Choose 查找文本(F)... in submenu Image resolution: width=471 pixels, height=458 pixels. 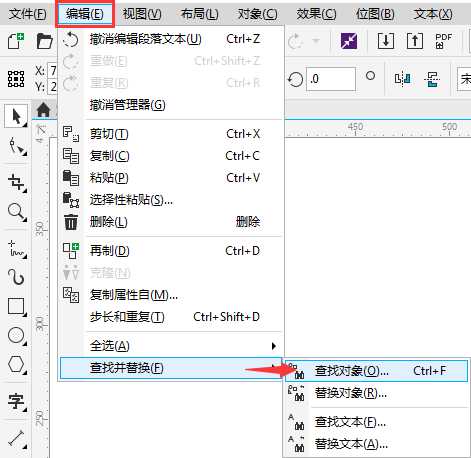coord(377,422)
